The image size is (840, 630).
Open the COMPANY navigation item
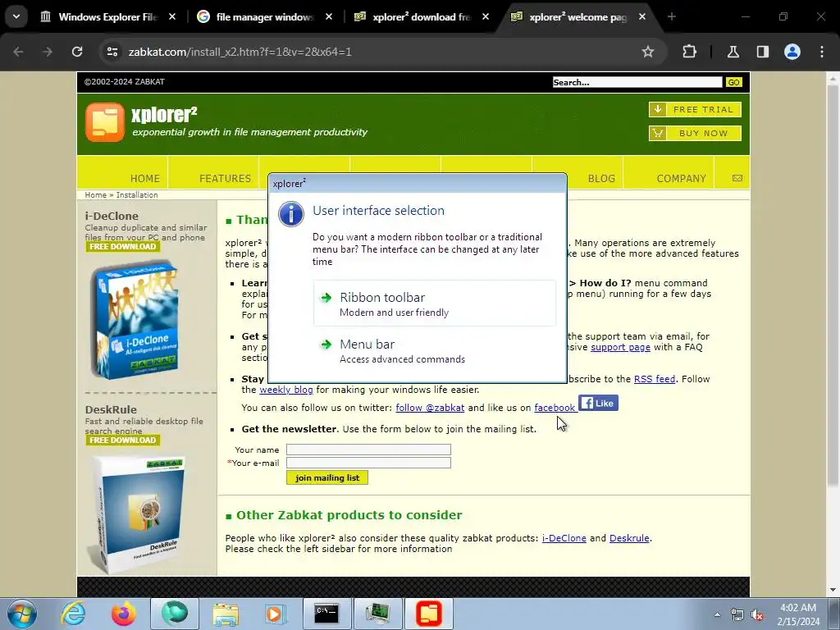click(x=681, y=178)
